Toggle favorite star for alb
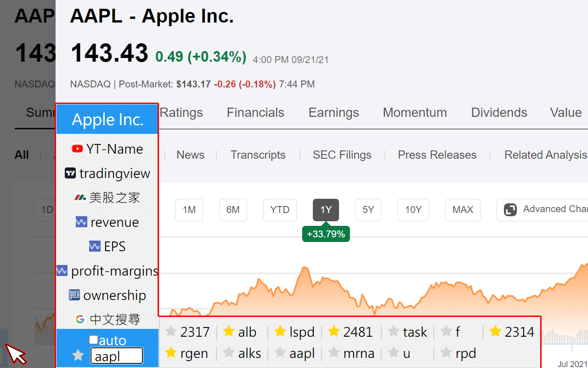 click(x=229, y=332)
